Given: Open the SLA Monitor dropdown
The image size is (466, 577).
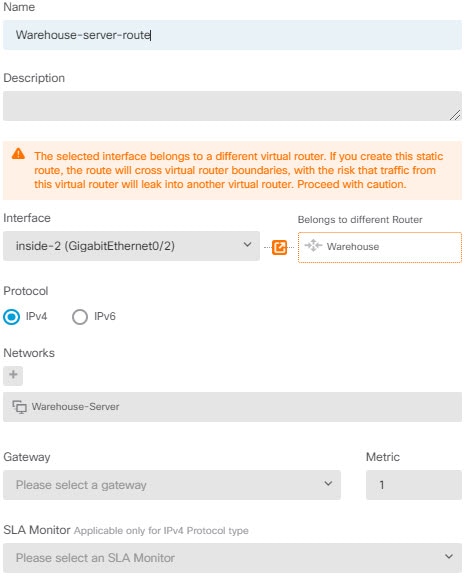Looking at the screenshot, I should tap(232, 557).
